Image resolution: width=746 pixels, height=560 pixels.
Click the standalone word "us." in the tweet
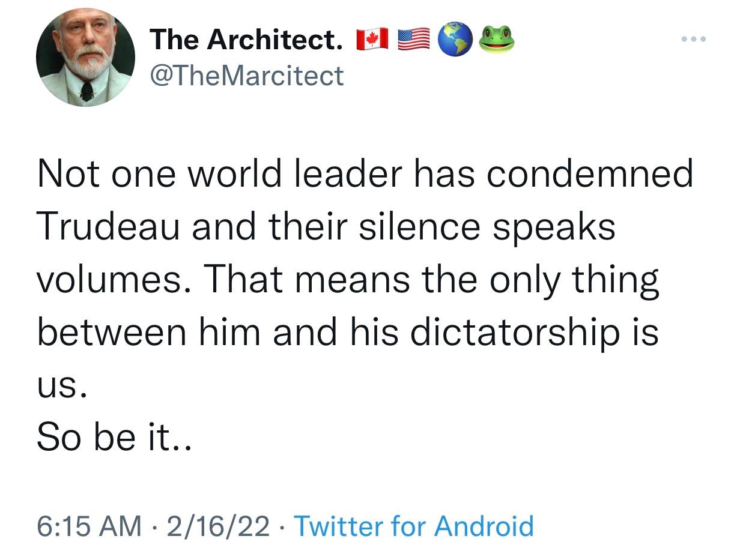(62, 387)
